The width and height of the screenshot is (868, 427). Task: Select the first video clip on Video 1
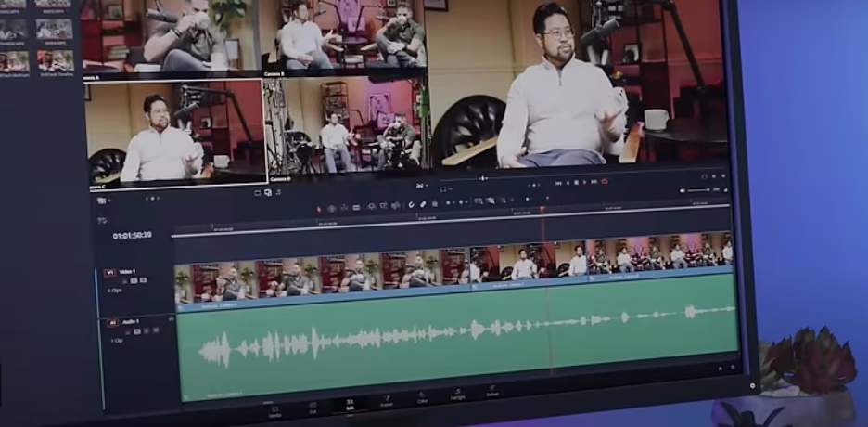click(322, 279)
